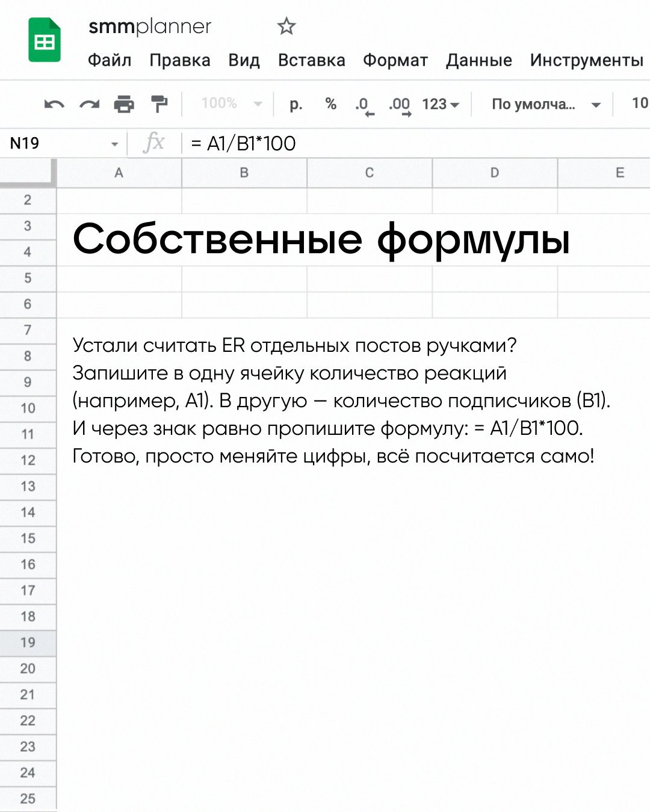Select row 13 header
The image size is (650, 812).
pyautogui.click(x=28, y=487)
